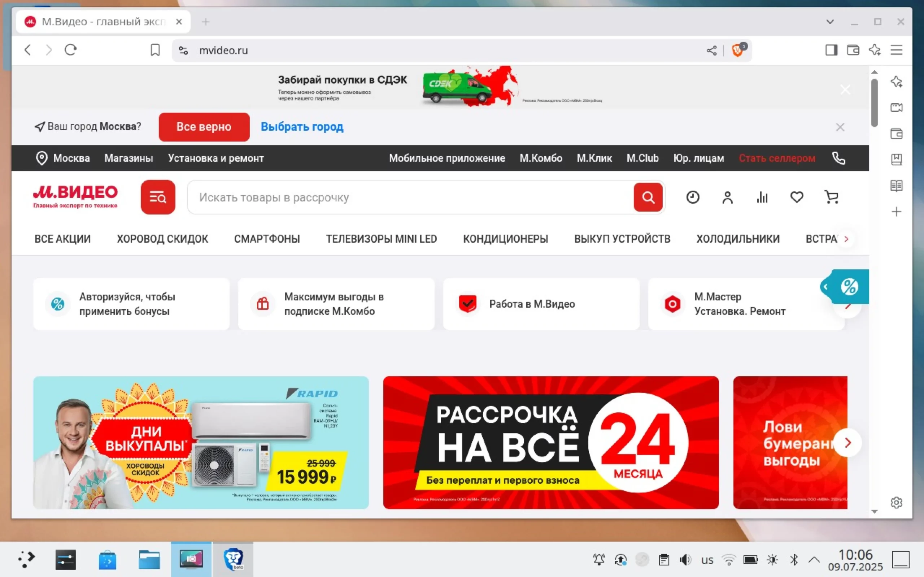Confirm city with Все верно button
Viewport: 924px width, 577px height.
(204, 127)
